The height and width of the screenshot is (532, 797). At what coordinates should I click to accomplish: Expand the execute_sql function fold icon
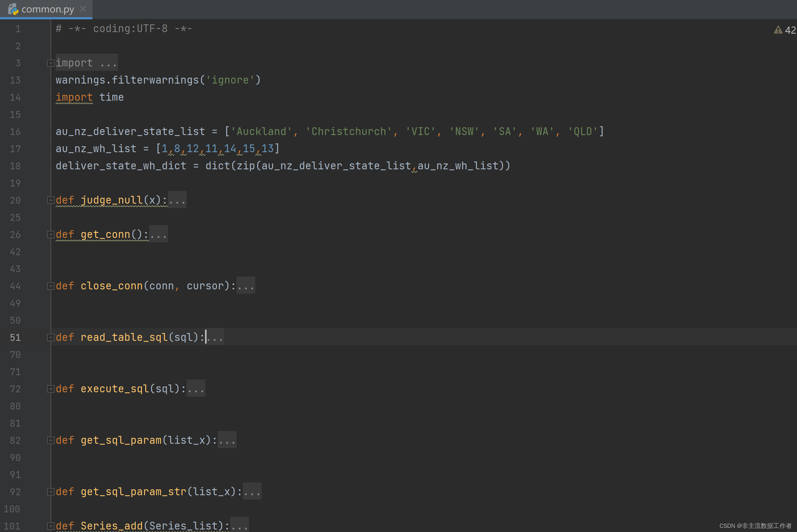(x=51, y=389)
